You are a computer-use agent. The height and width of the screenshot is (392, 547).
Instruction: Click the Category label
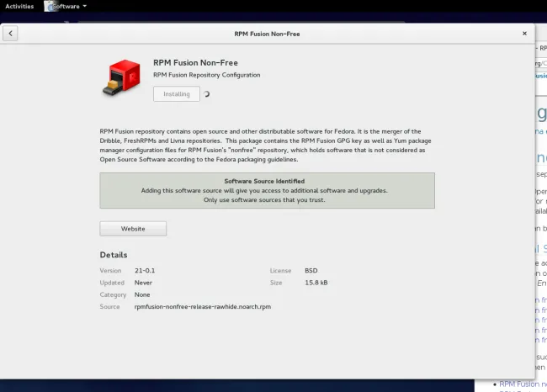click(113, 294)
